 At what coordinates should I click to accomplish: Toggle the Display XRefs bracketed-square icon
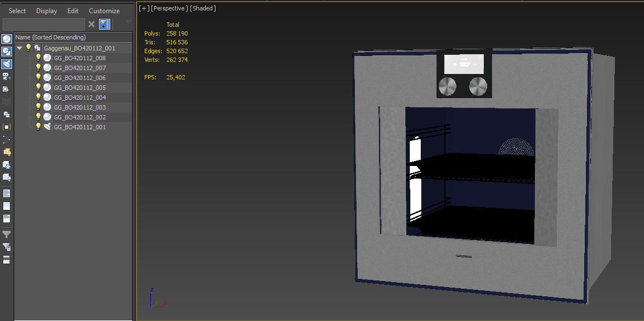point(7,127)
